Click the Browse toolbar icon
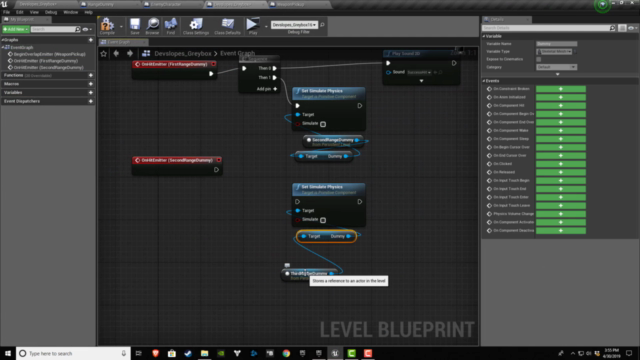This screenshot has height=360, width=640. point(152,26)
